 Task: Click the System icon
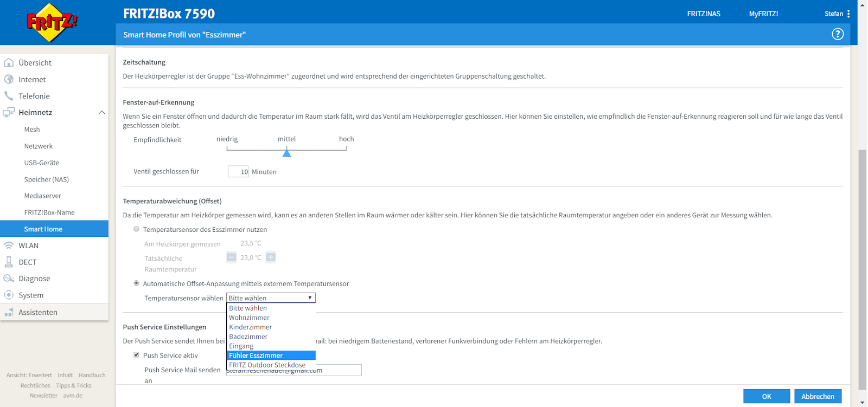(9, 295)
